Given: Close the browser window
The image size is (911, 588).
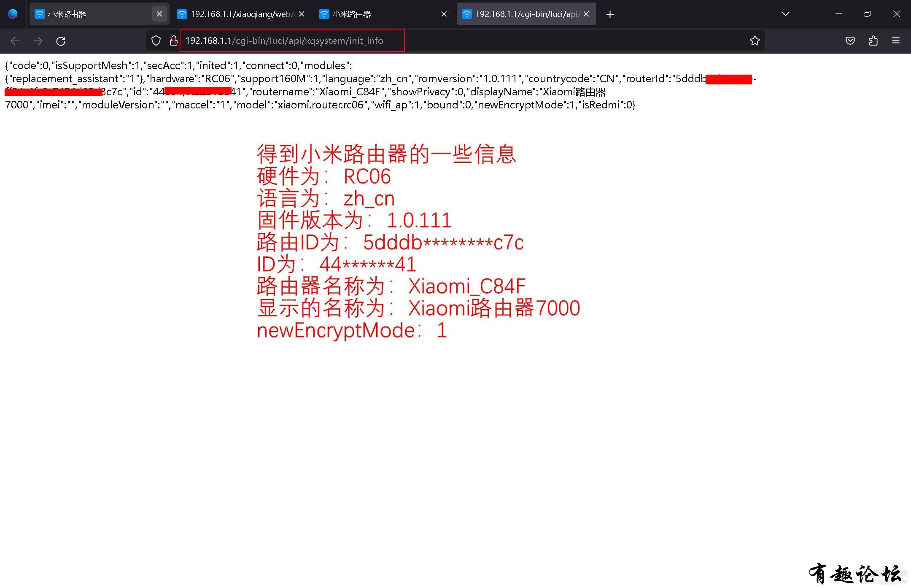Looking at the screenshot, I should click(897, 14).
